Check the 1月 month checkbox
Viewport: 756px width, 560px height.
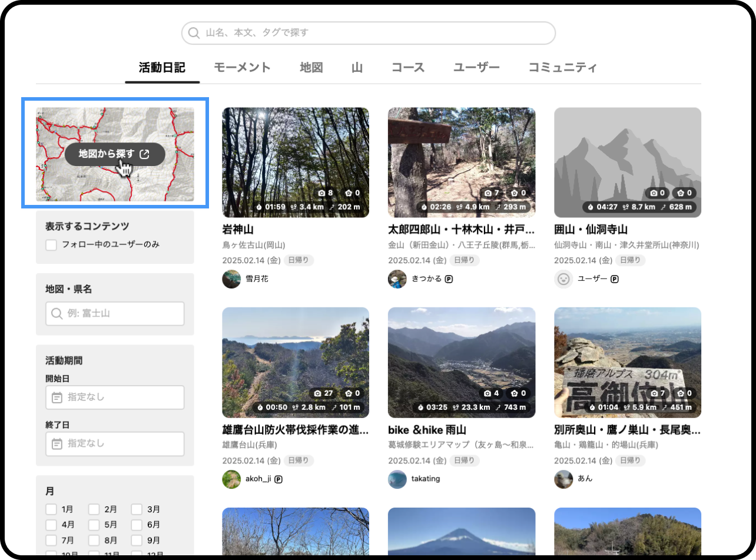[x=51, y=509]
